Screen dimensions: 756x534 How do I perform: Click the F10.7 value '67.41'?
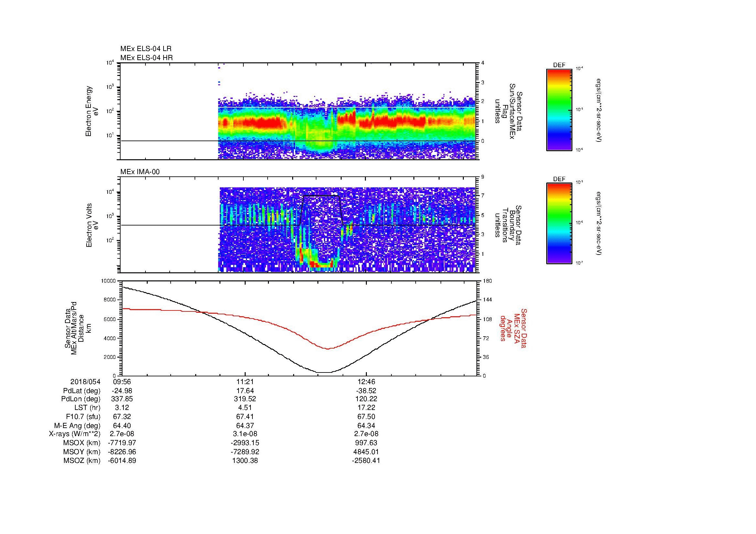(245, 417)
